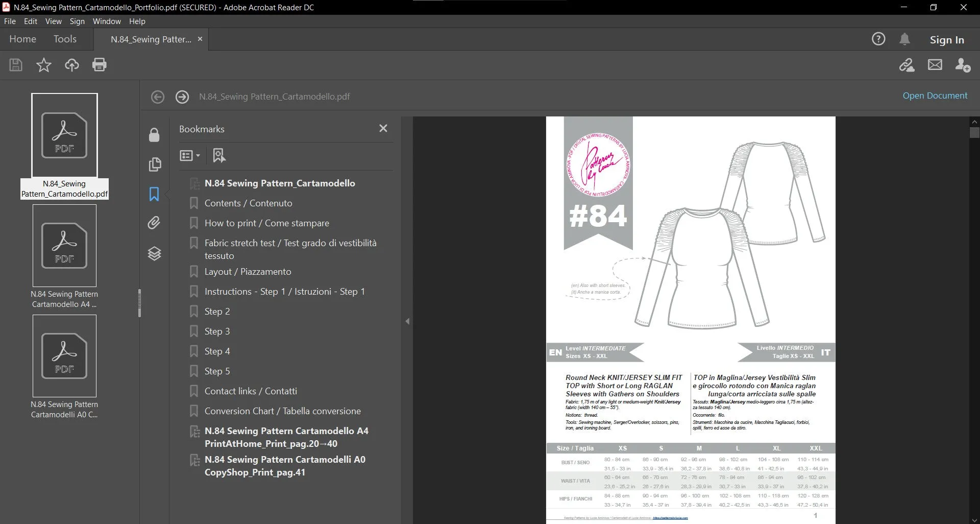
Task: Click the scroll down arrow of document
Action: click(x=974, y=520)
